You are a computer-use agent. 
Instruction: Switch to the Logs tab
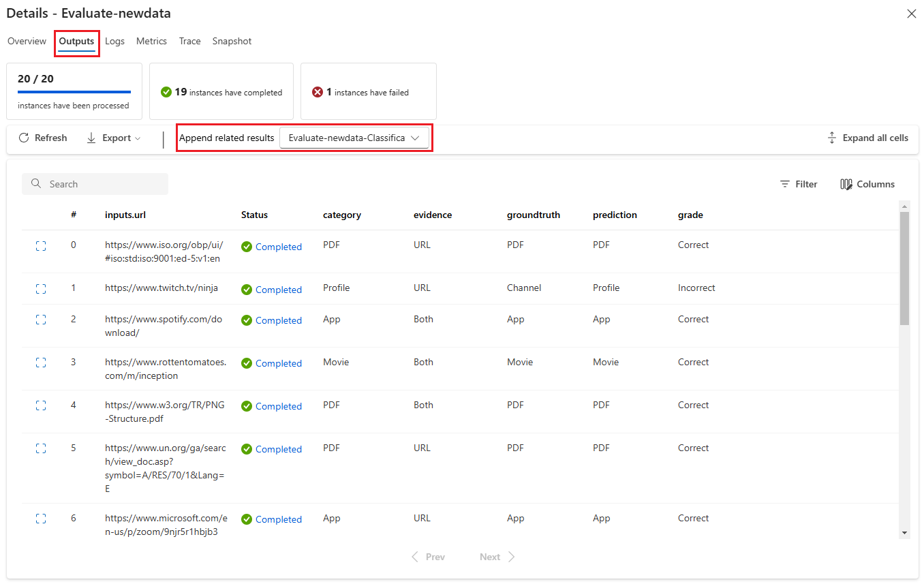pos(114,41)
